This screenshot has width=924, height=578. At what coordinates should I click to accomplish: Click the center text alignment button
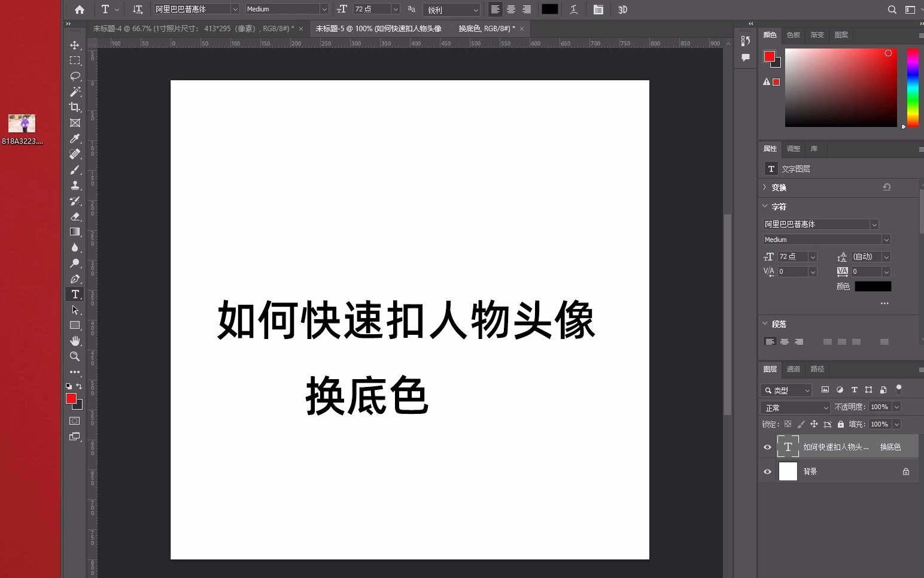pyautogui.click(x=510, y=9)
